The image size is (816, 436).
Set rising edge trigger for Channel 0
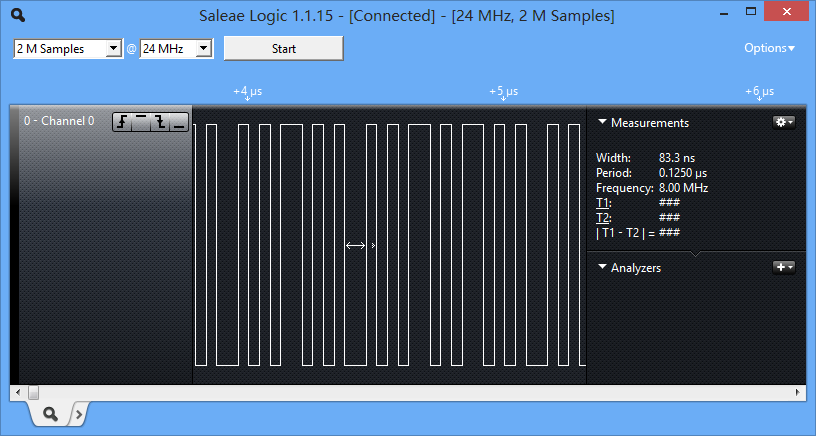(122, 122)
